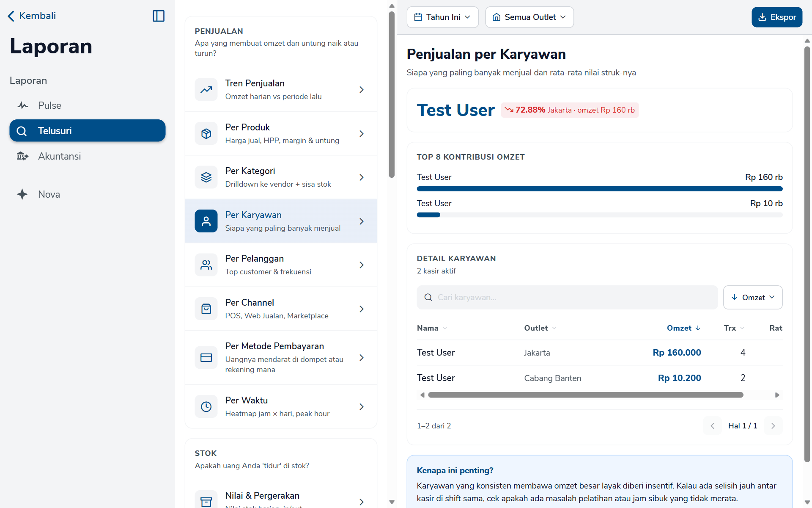Image resolution: width=812 pixels, height=508 pixels.
Task: Toggle the sidebar collapse panel icon
Action: 159,16
